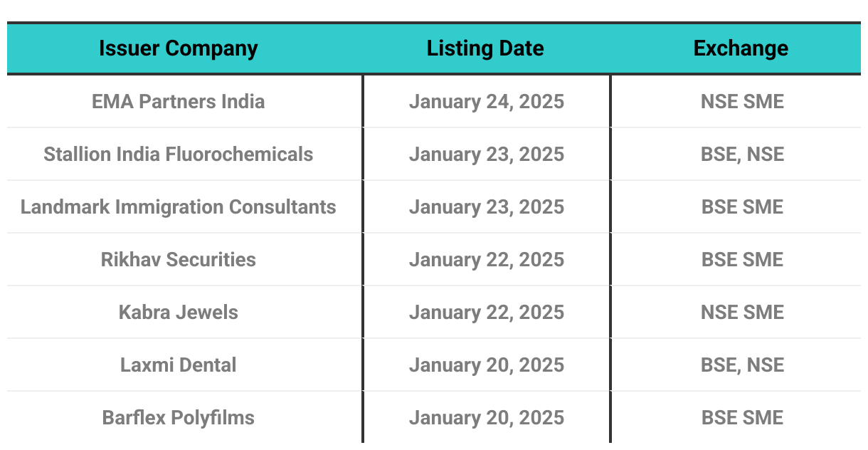Image resolution: width=868 pixels, height=450 pixels.
Task: Click Barflex Polyfilms' listing date cell
Action: [486, 418]
